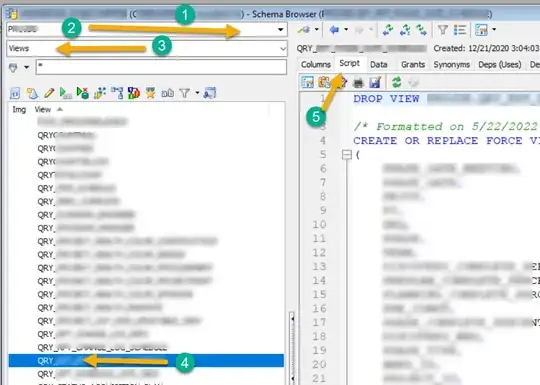The height and width of the screenshot is (385, 540).
Task: Click the printer icon in Script toolbar
Action: (358, 82)
